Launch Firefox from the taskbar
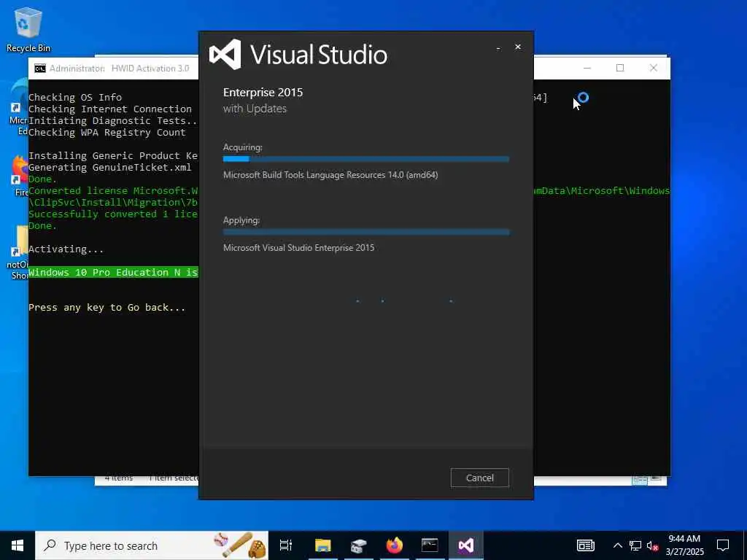This screenshot has height=560, width=747. 395,545
